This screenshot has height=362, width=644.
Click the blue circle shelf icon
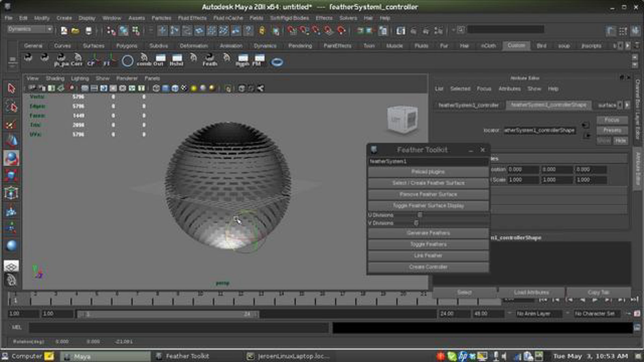click(127, 61)
